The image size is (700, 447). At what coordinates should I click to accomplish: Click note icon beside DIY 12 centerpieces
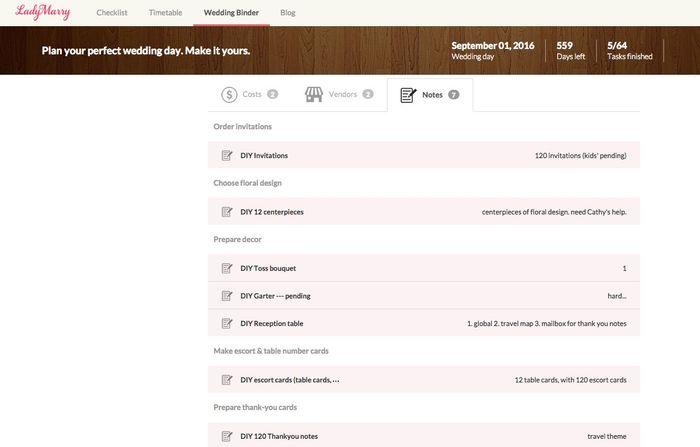226,212
